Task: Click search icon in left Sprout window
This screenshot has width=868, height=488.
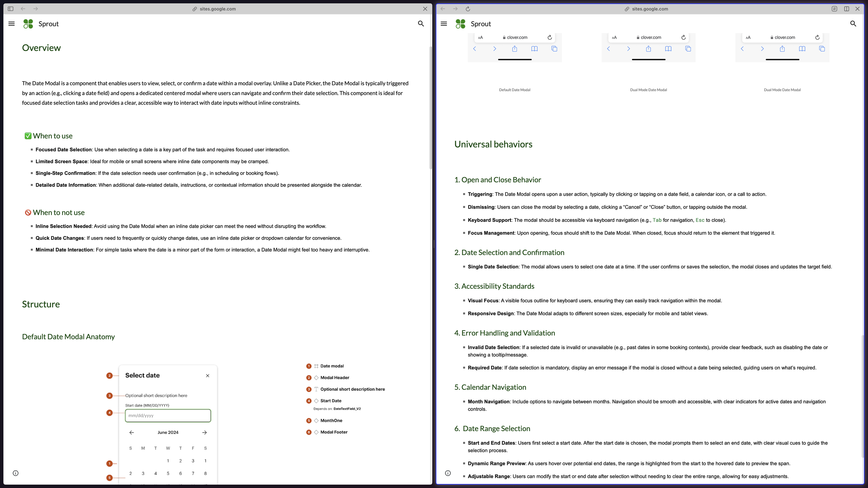Action: 421,24
